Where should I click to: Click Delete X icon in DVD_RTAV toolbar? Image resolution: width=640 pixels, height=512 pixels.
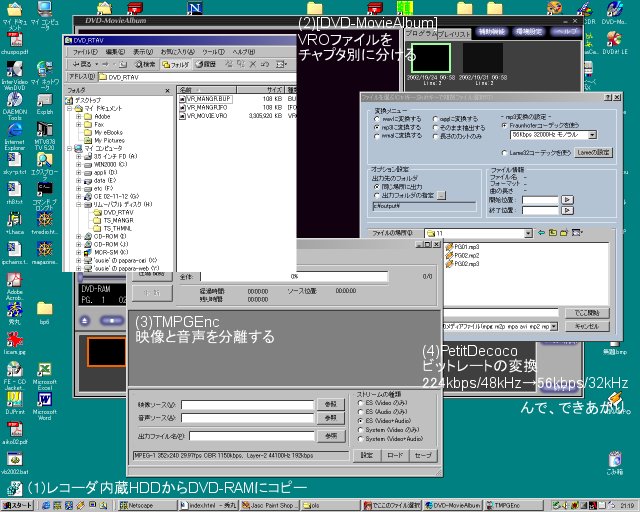pos(253,64)
